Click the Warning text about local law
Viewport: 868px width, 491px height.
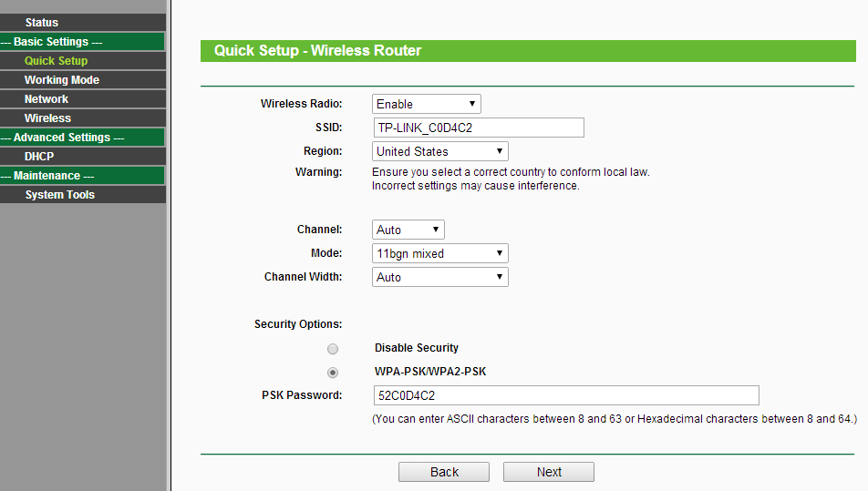[x=511, y=179]
